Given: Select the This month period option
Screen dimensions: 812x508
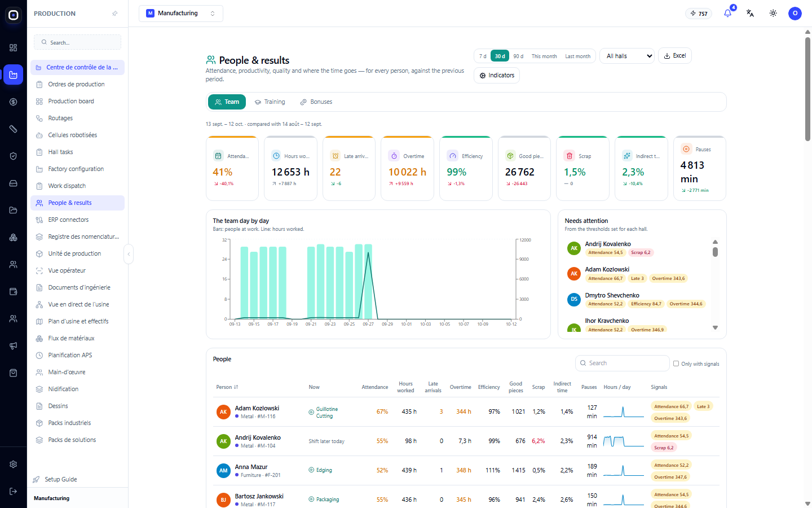Looking at the screenshot, I should [x=544, y=56].
